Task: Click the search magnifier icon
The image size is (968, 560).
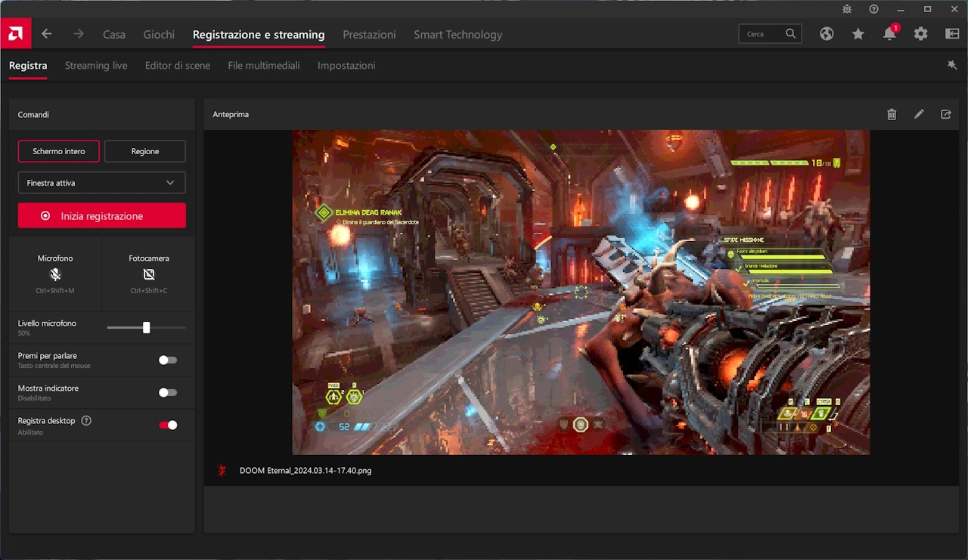Action: point(790,34)
